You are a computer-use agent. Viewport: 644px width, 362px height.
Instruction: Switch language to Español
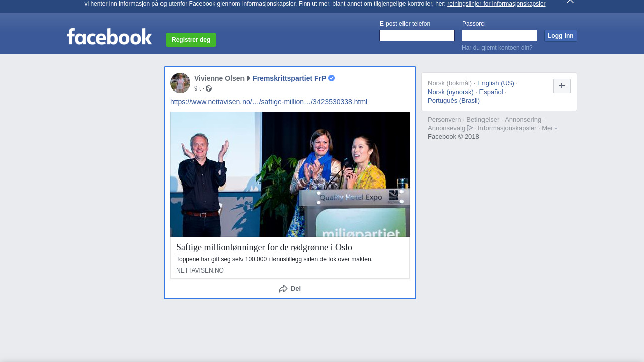pyautogui.click(x=491, y=92)
